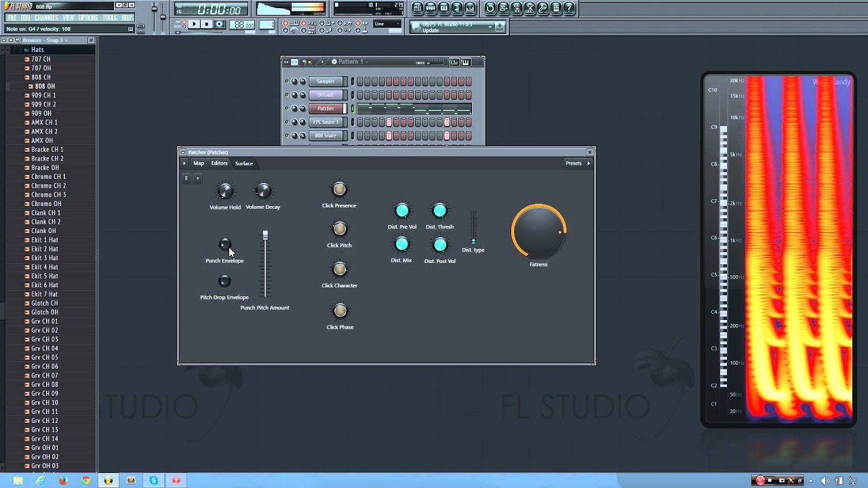Mute the Sampler channel green LED
This screenshot has height=488, width=868.
tap(287, 81)
